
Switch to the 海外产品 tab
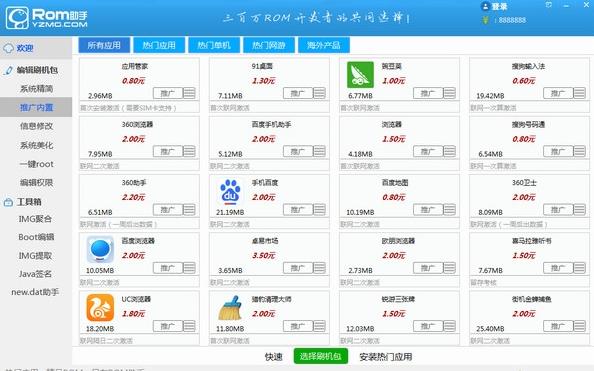tap(324, 45)
